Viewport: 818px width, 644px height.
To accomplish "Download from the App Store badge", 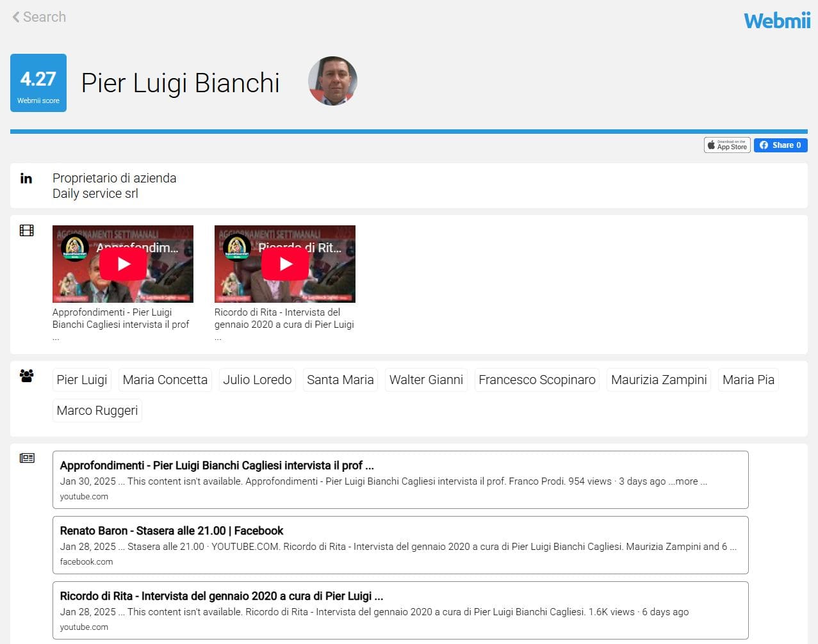I will click(727, 145).
